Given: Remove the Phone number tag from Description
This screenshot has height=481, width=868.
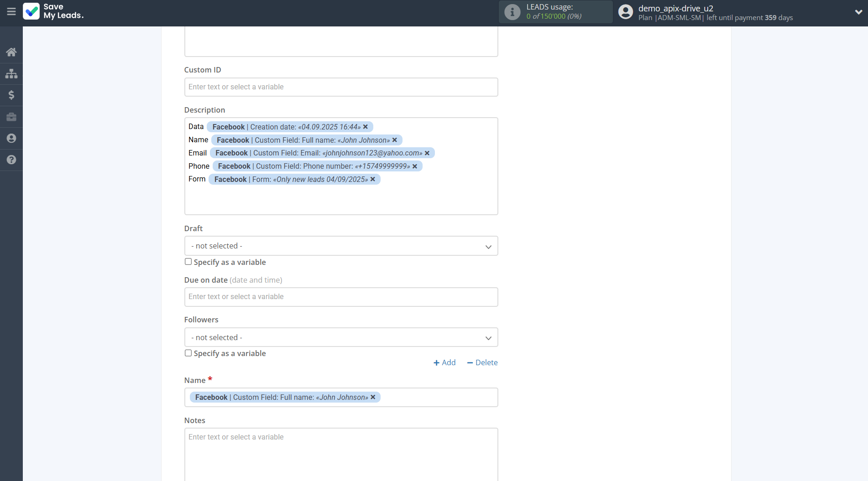Looking at the screenshot, I should 415,166.
